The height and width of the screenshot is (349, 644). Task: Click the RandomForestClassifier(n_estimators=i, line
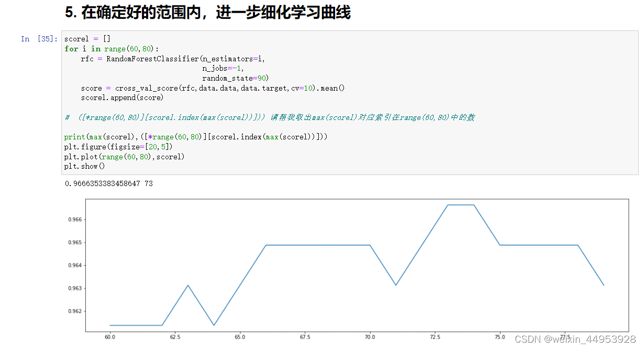click(173, 59)
